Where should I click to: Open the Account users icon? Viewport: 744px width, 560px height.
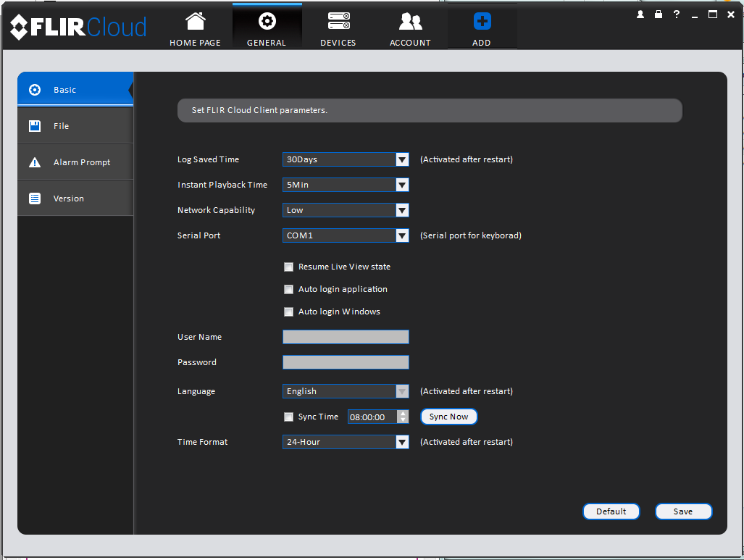pos(411,21)
